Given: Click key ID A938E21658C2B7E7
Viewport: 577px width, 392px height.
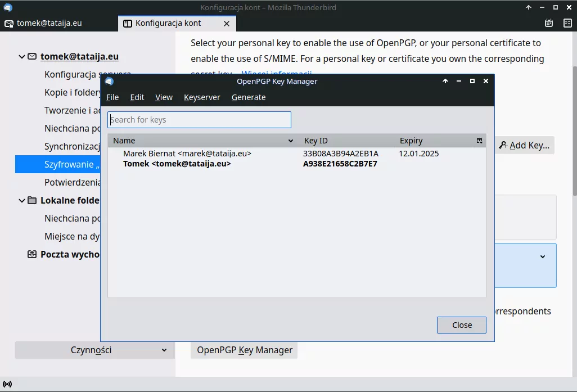Looking at the screenshot, I should coord(340,164).
